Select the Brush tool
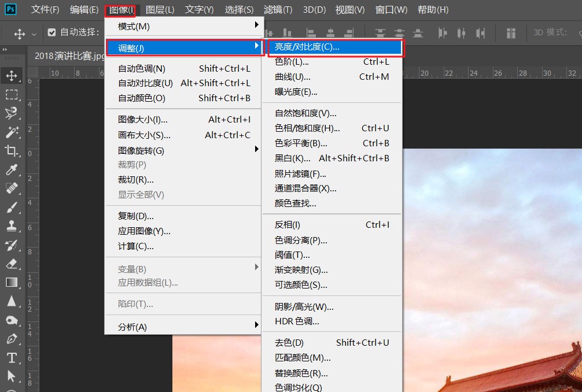 (x=12, y=207)
